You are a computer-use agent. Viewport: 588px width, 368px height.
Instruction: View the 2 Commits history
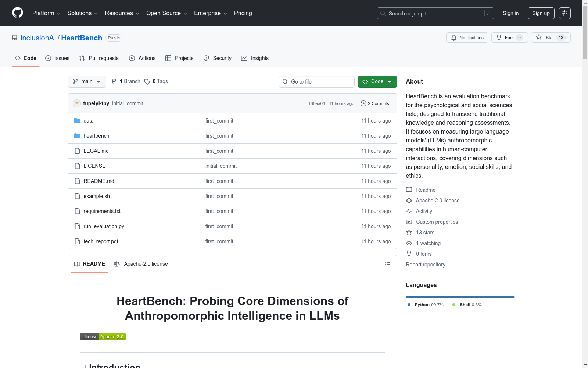pos(375,103)
